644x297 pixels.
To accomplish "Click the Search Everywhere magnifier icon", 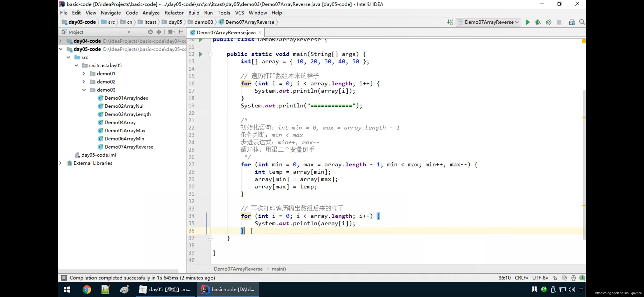I will coord(582,22).
